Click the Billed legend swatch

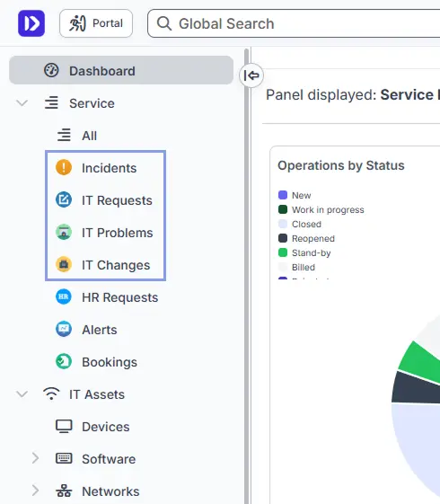[x=283, y=267]
